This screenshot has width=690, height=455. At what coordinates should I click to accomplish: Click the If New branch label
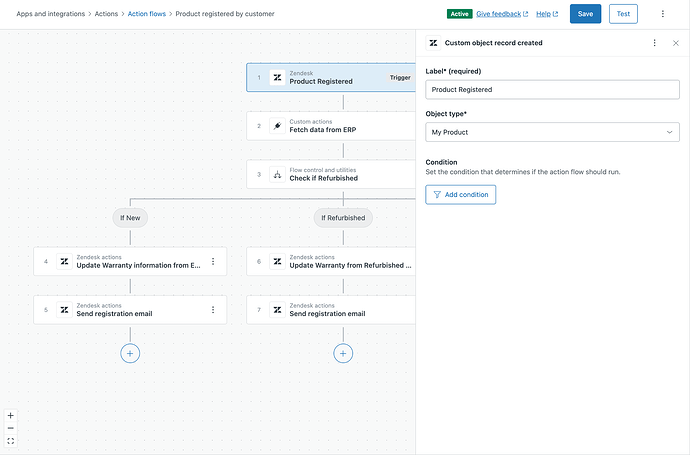click(130, 218)
